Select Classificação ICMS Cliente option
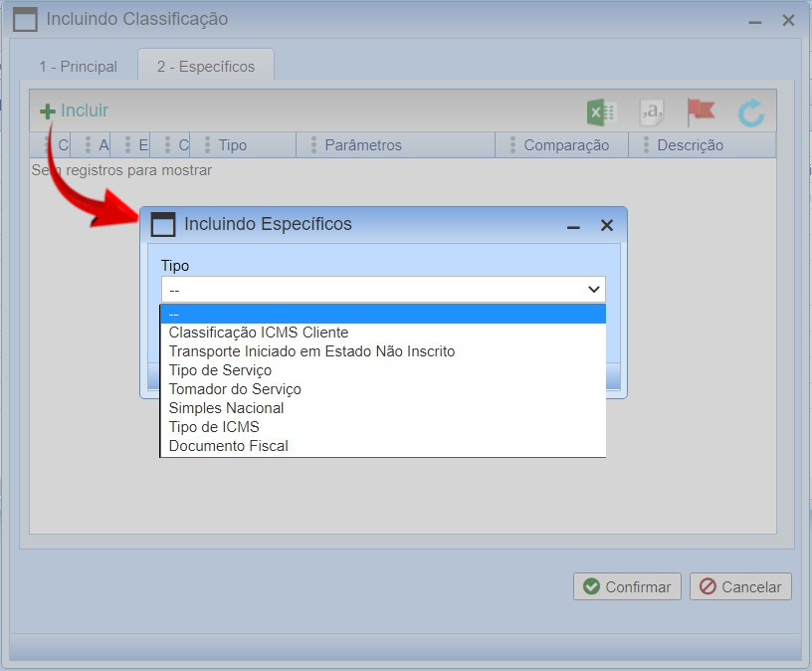Screen dimensions: 812x671 click(x=259, y=333)
